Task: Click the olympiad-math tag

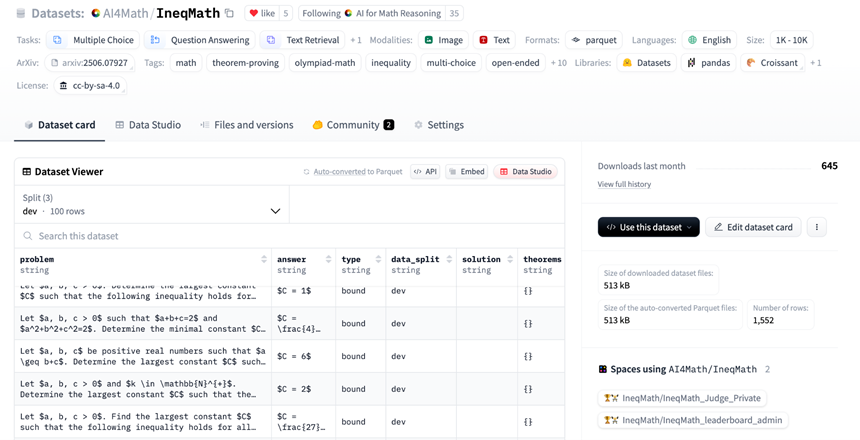Action: click(x=325, y=63)
